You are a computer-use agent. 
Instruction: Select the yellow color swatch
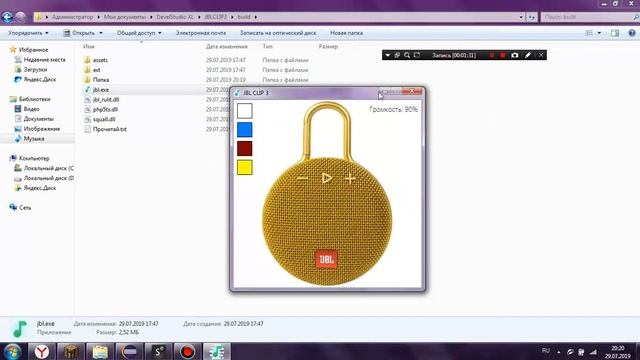pyautogui.click(x=244, y=167)
